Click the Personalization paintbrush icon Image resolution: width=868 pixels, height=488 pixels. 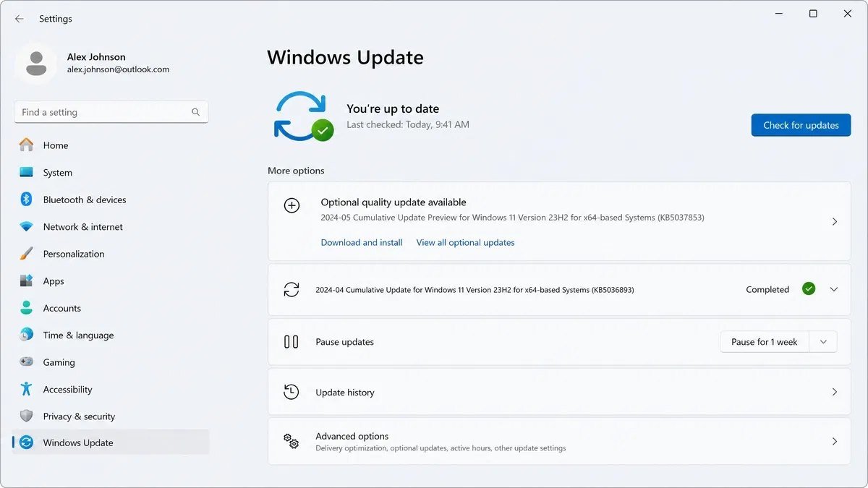coord(27,254)
